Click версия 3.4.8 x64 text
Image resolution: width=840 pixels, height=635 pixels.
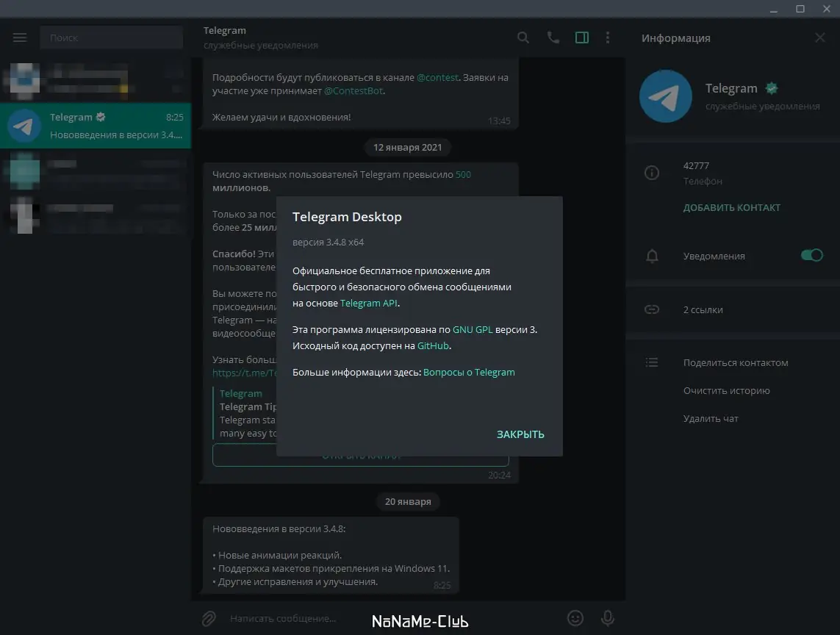pos(328,243)
